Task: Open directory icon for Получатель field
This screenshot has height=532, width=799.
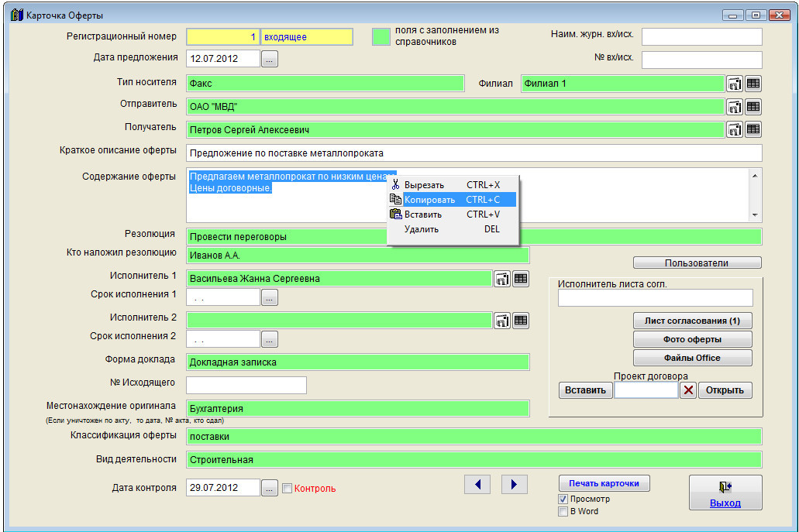Action: [734, 129]
